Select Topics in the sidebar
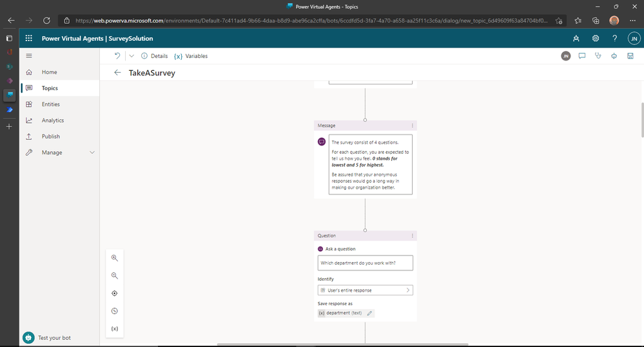 click(59, 88)
